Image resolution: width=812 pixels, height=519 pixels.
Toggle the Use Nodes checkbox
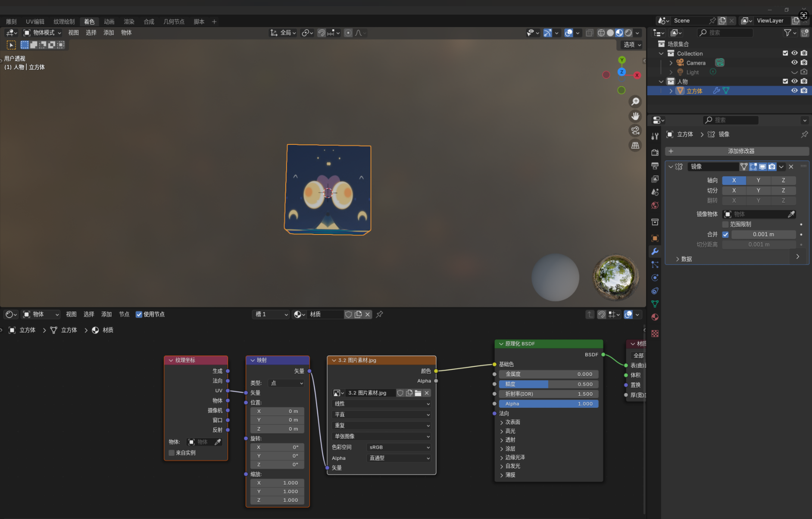pos(139,314)
